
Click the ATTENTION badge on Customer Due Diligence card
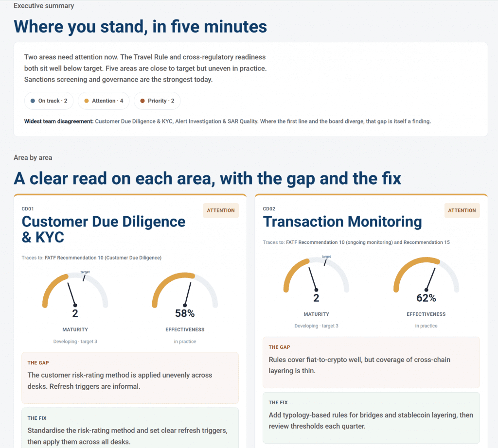point(221,210)
